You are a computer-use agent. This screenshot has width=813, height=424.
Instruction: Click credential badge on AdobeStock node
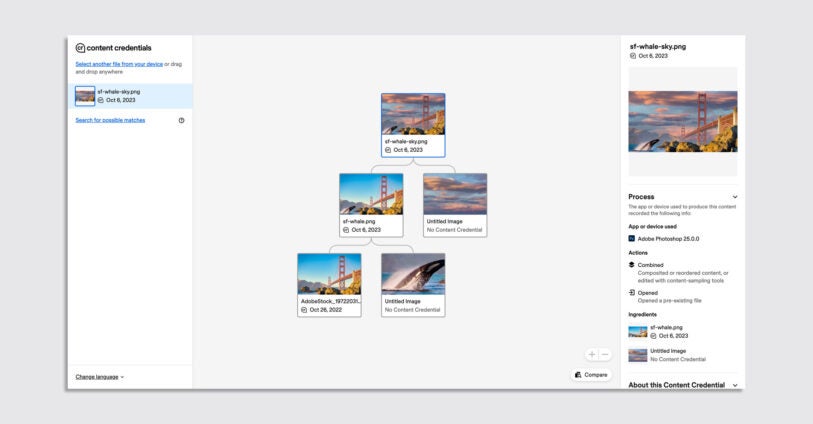pyautogui.click(x=304, y=310)
